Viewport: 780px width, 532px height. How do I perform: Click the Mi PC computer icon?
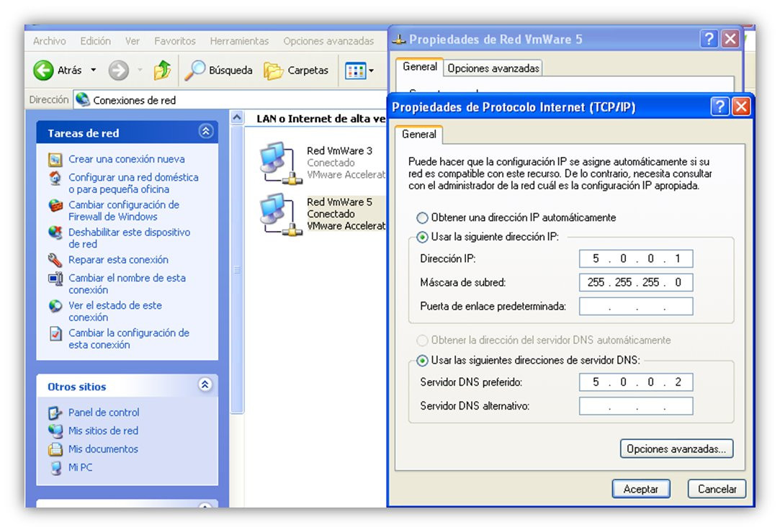click(55, 467)
